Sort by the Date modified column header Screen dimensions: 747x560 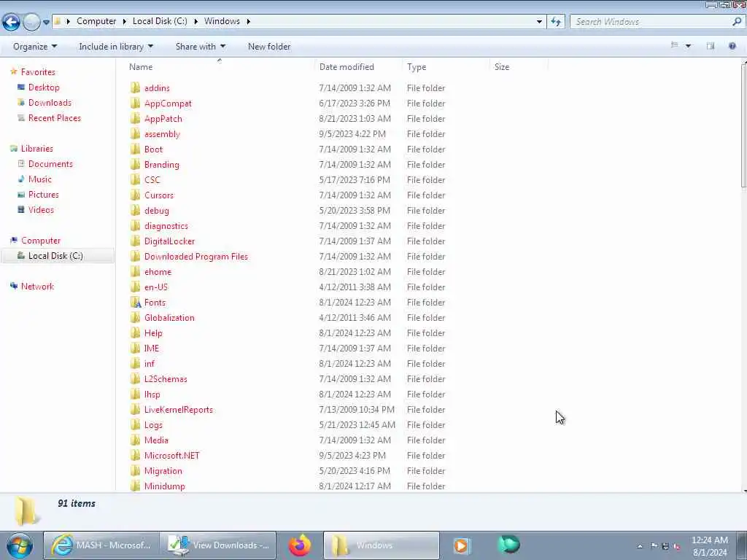(x=347, y=67)
